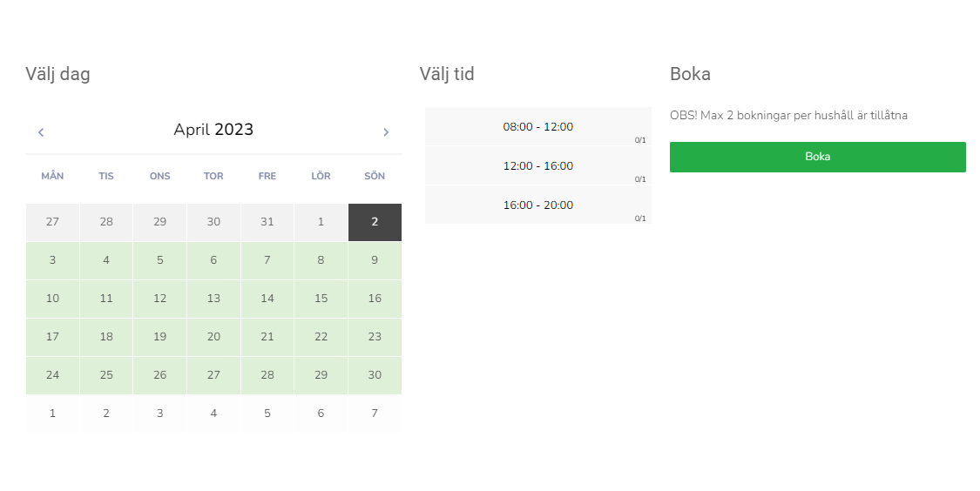Click March 27 from previous month
The width and height of the screenshot is (980, 491).
[x=52, y=222]
